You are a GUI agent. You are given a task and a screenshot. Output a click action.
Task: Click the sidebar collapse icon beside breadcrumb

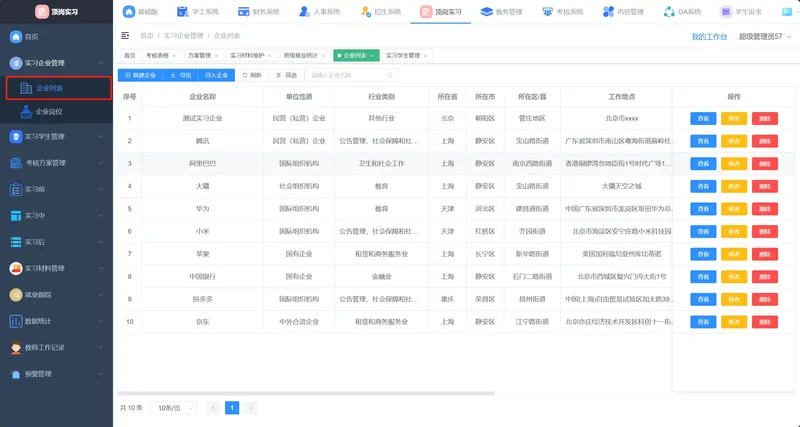coord(127,37)
